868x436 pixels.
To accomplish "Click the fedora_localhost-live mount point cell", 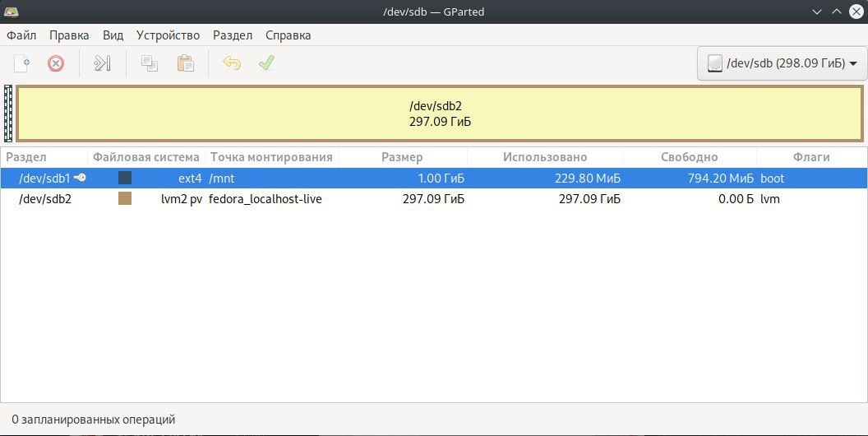I will pyautogui.click(x=265, y=199).
